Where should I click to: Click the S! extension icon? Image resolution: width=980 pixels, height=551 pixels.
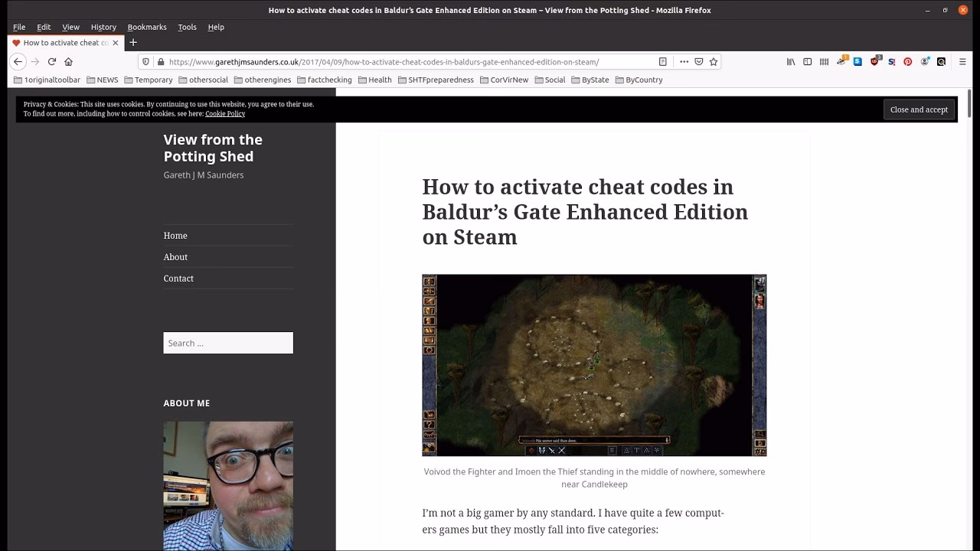pyautogui.click(x=891, y=61)
